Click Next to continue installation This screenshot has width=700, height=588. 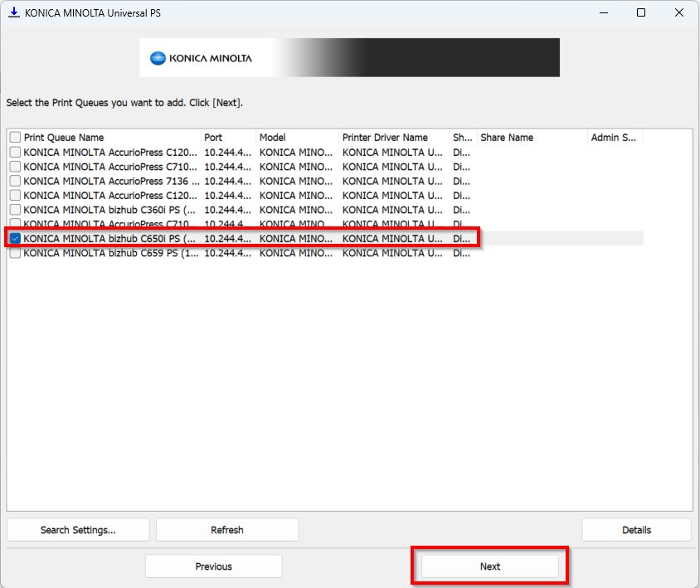[489, 566]
